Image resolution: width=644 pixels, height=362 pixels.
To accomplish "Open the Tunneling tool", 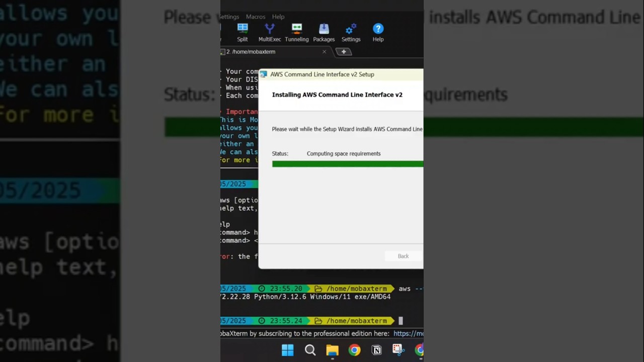I will click(x=297, y=33).
